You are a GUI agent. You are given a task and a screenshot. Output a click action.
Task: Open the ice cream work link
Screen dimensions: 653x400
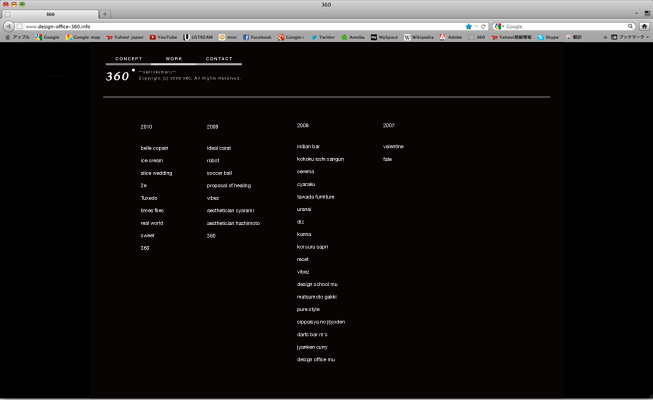152,160
